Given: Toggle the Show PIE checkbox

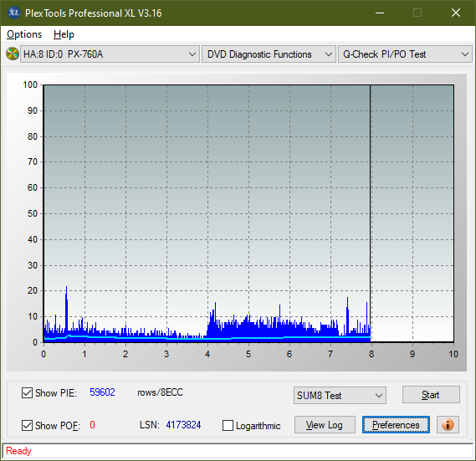Looking at the screenshot, I should tap(27, 392).
